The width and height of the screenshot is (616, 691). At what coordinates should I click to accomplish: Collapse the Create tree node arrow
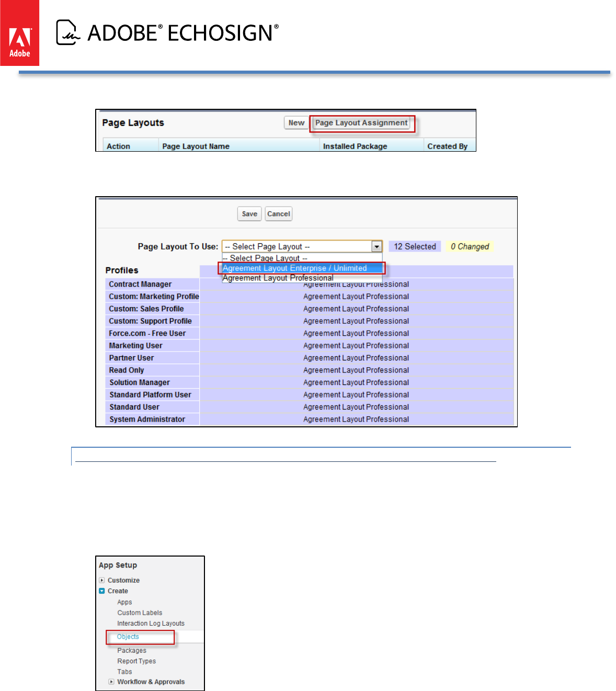pyautogui.click(x=102, y=591)
